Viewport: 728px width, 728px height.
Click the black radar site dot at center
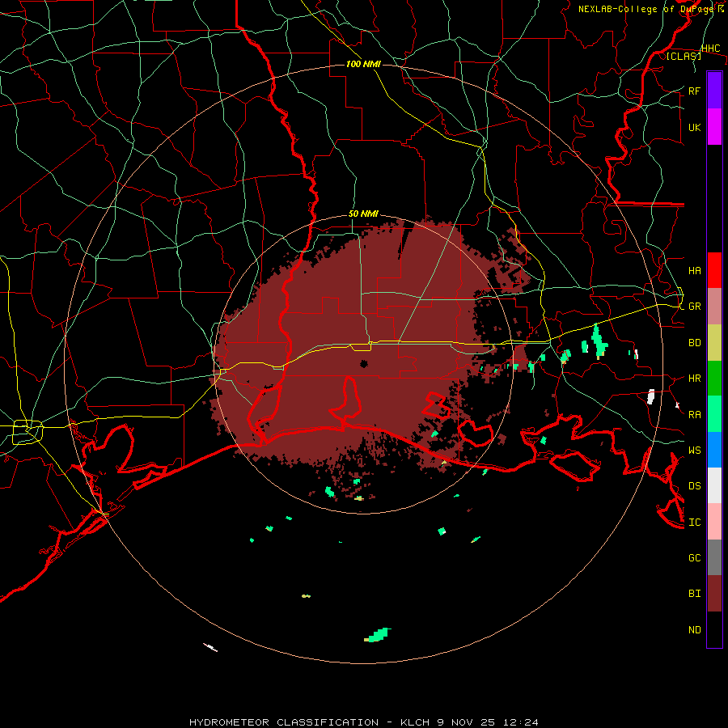click(364, 363)
